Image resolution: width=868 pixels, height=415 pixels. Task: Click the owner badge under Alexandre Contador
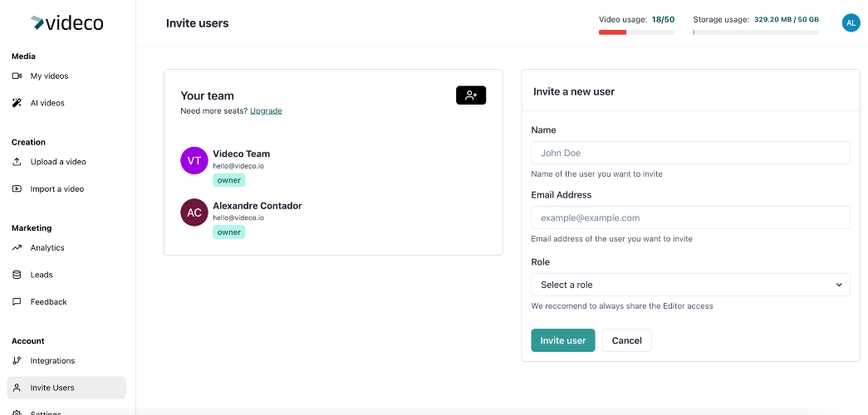[x=228, y=232]
